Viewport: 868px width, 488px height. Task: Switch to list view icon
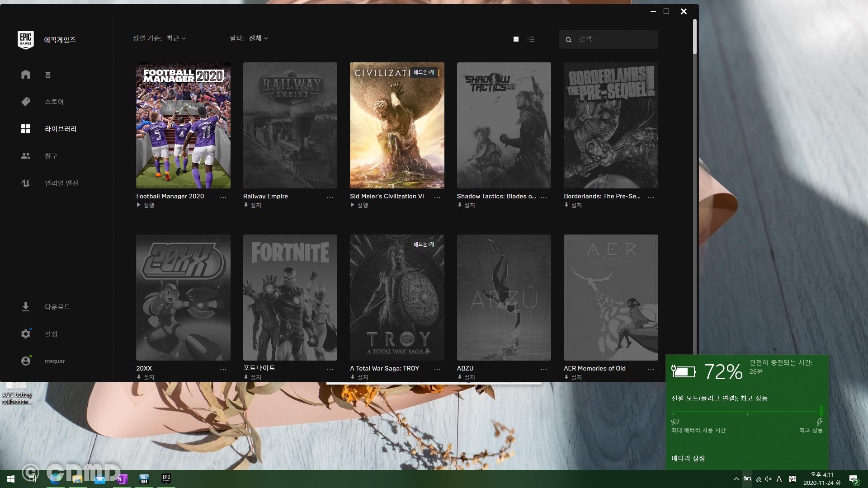click(x=531, y=39)
